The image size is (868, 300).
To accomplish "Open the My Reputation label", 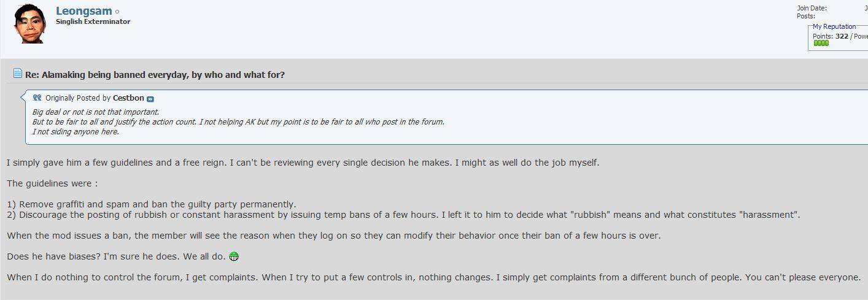I will [834, 26].
